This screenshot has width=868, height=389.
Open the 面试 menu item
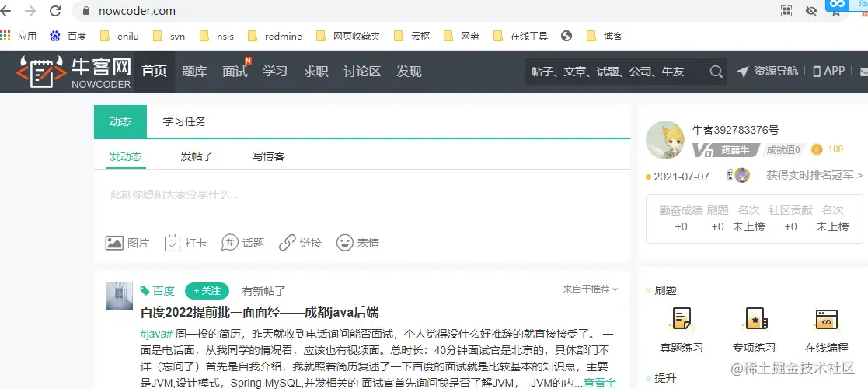pos(235,72)
